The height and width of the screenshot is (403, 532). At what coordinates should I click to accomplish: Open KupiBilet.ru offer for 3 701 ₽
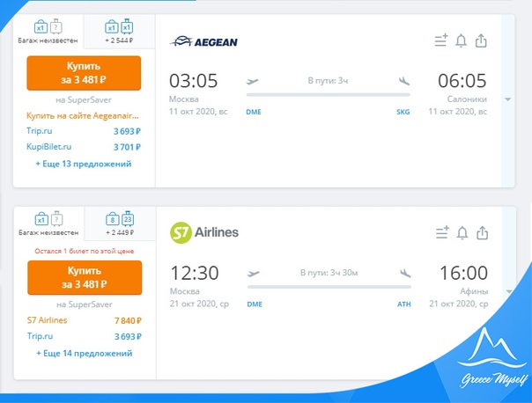tap(84, 147)
